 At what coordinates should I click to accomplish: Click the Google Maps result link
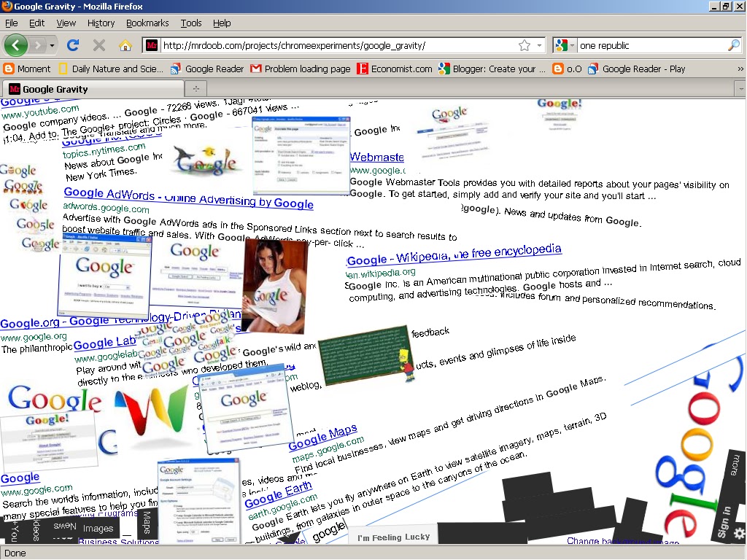[x=322, y=437]
